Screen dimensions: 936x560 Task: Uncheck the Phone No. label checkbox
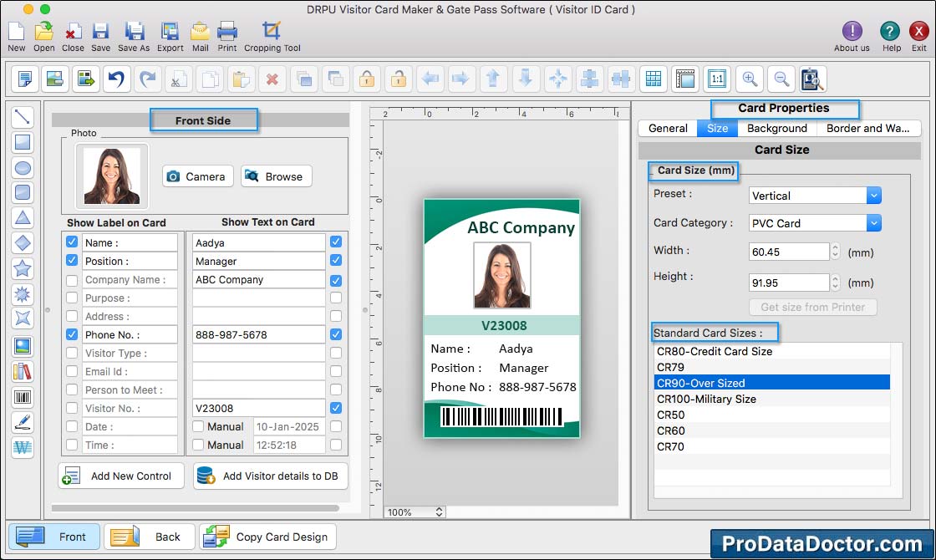click(72, 334)
